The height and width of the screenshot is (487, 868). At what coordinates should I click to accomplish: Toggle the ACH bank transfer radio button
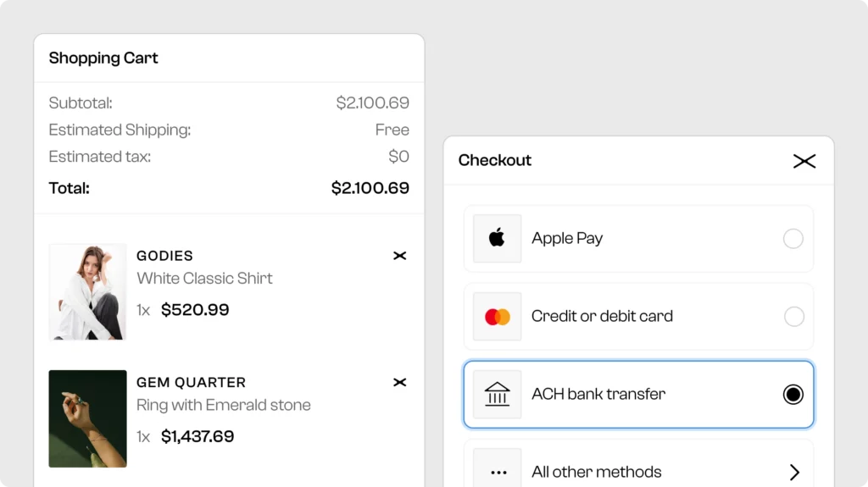793,395
